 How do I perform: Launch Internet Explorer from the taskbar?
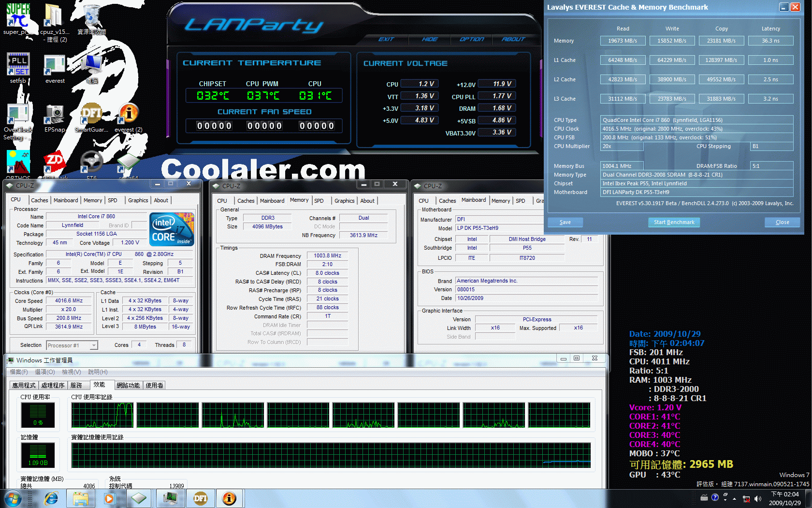(51, 498)
